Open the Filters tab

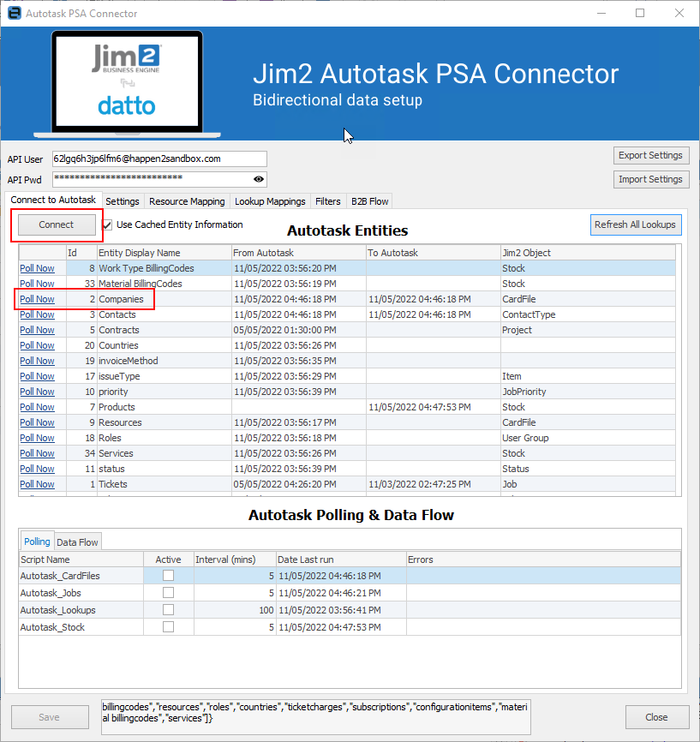coord(327,201)
